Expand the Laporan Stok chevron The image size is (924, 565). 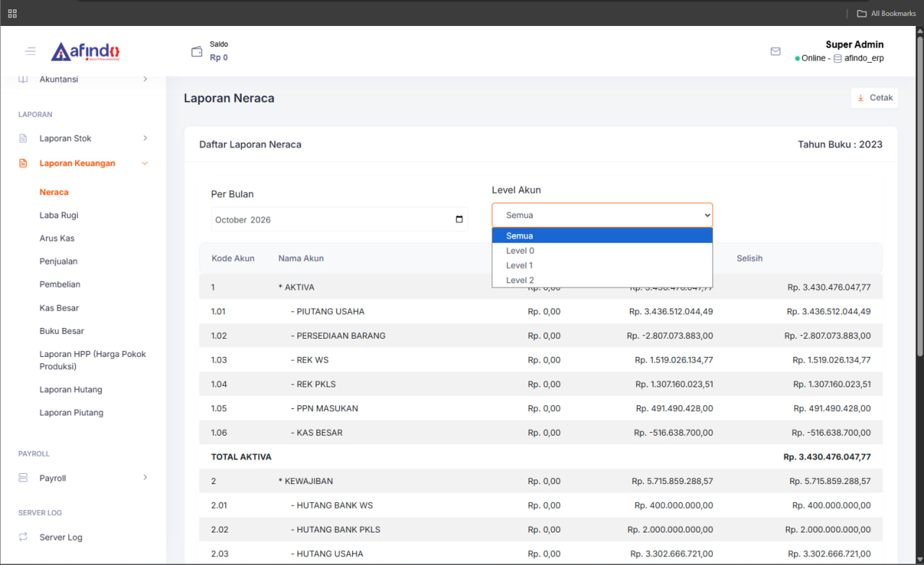[145, 139]
